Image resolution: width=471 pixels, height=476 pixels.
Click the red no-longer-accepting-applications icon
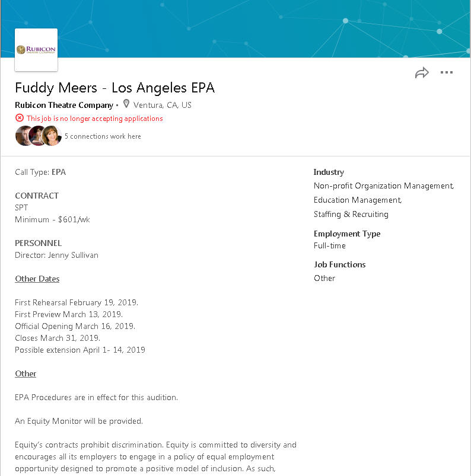click(20, 118)
